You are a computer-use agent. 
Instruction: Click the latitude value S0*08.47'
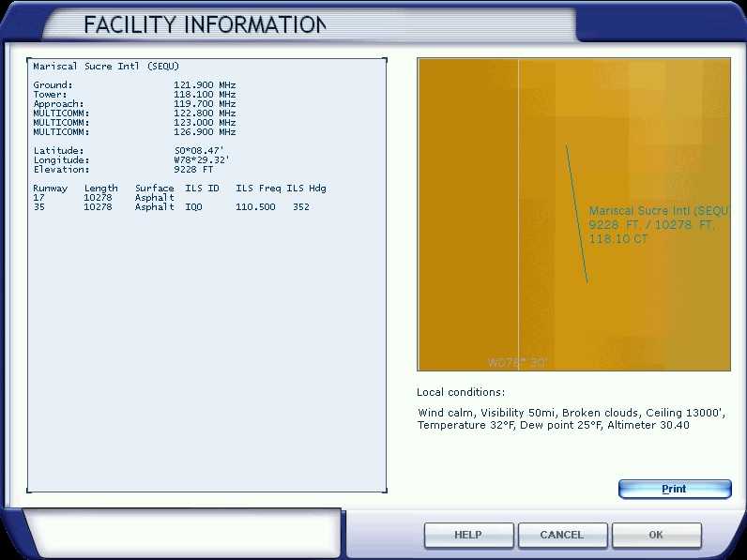click(199, 150)
